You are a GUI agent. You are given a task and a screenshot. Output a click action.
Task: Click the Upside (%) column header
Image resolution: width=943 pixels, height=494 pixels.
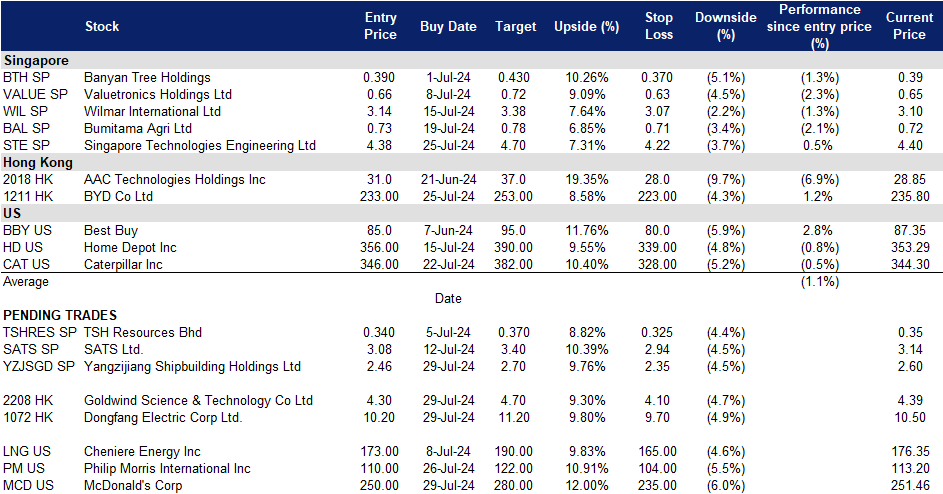[586, 27]
